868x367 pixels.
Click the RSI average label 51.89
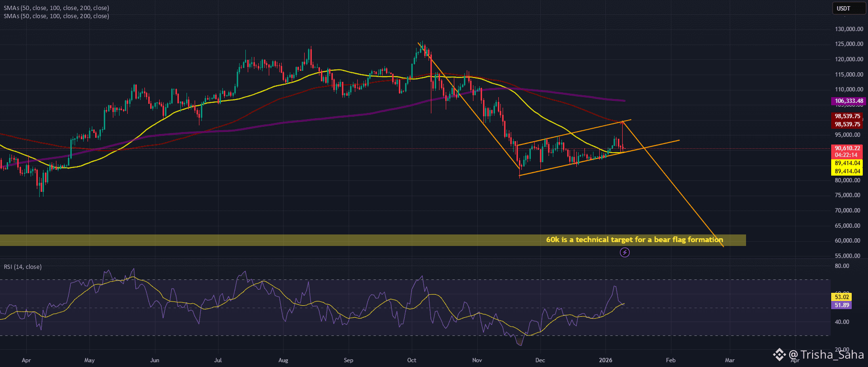pyautogui.click(x=842, y=305)
